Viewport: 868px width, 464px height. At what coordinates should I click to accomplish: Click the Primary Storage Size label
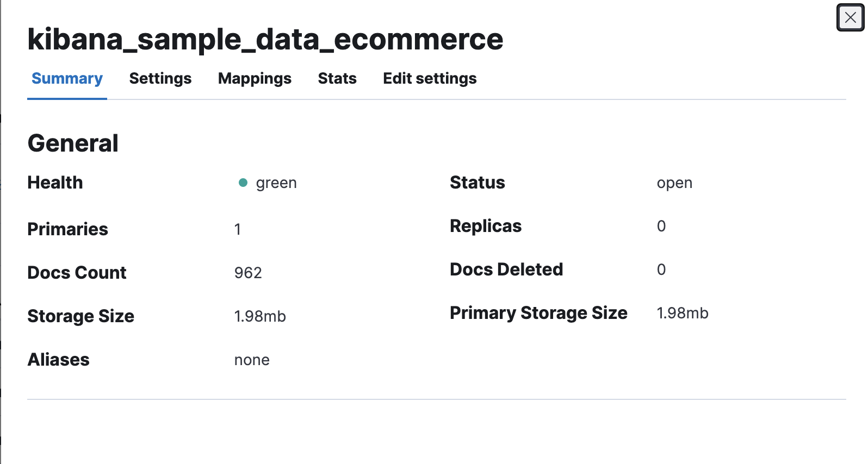click(538, 313)
